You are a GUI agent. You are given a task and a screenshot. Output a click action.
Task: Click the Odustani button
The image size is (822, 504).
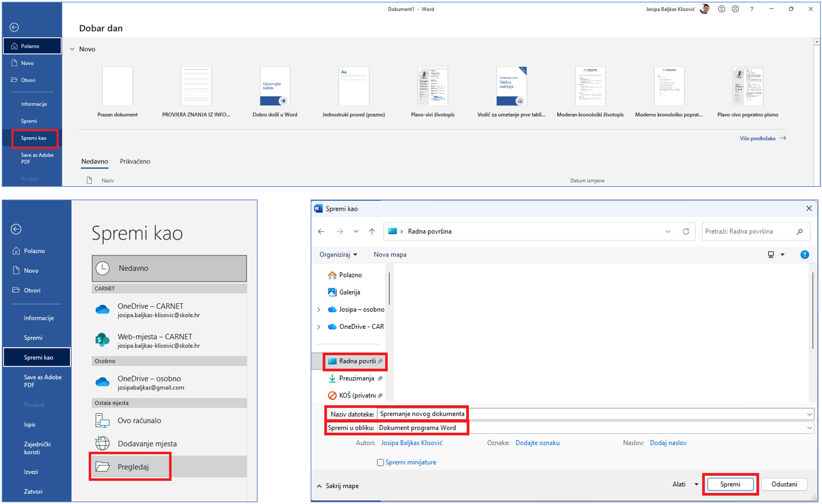point(784,484)
